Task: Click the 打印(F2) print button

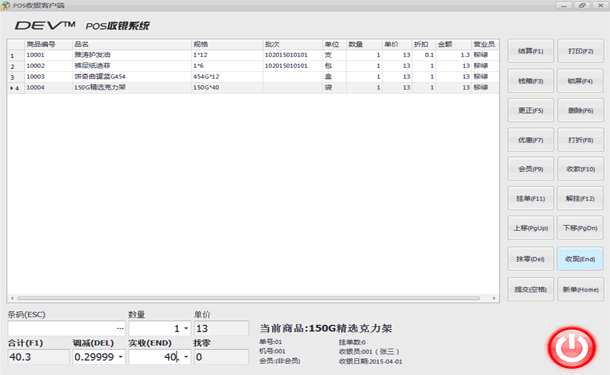Action: (580, 51)
